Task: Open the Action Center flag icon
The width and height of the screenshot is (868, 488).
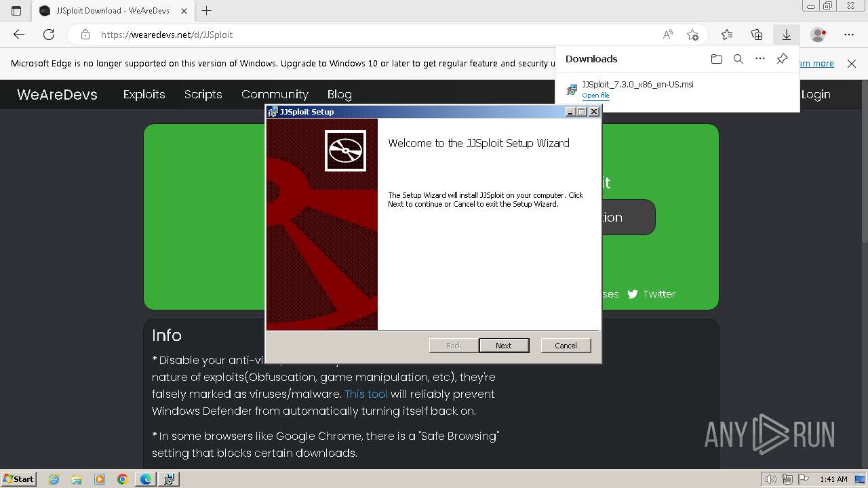Action: tap(803, 479)
